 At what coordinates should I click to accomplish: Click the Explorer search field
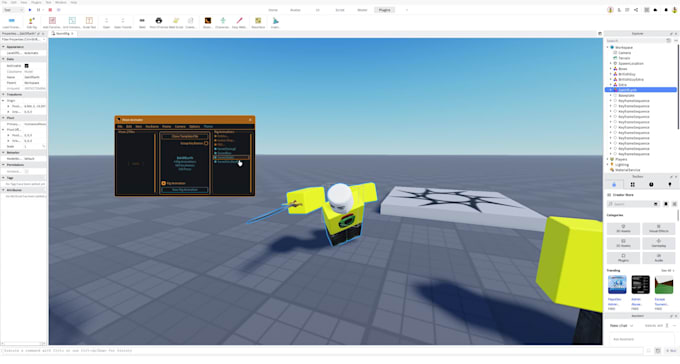[635, 41]
